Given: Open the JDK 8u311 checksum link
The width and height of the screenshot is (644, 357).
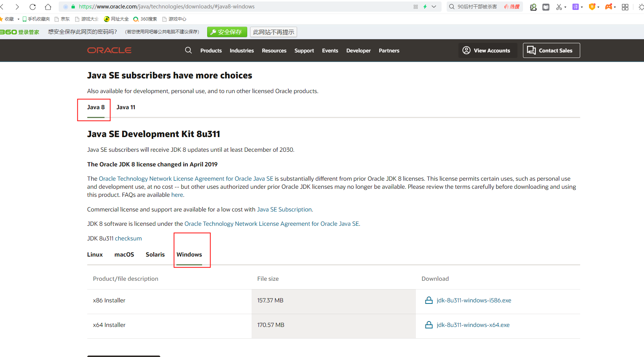Looking at the screenshot, I should click(128, 238).
